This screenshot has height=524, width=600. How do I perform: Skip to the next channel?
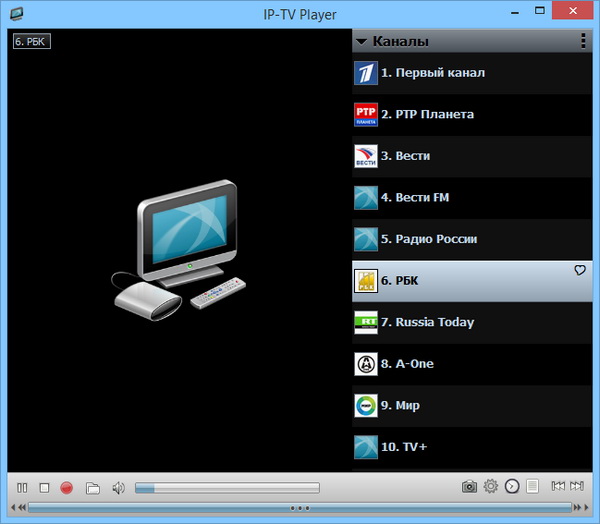tap(577, 487)
